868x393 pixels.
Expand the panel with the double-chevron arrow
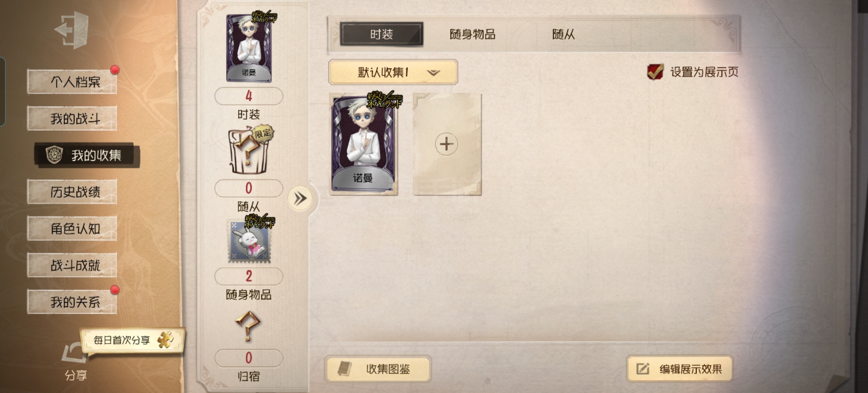(300, 199)
